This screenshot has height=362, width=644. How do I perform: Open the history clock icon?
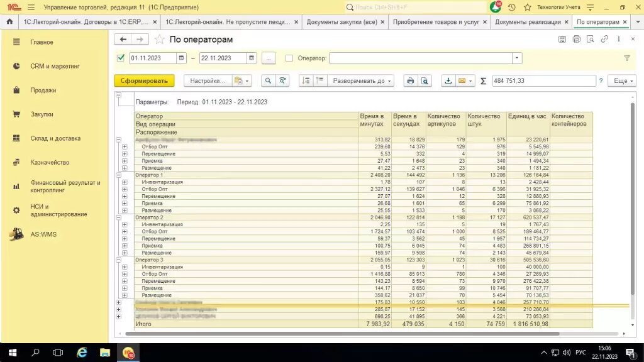512,8
